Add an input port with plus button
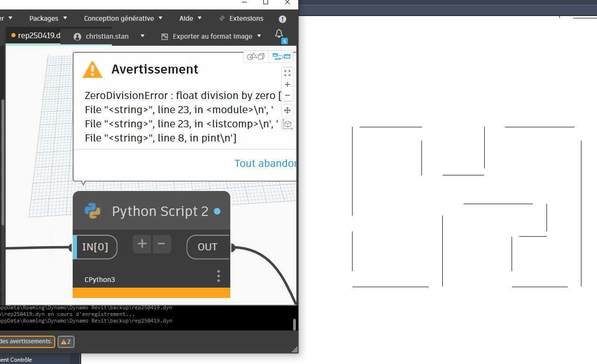 pyautogui.click(x=142, y=244)
